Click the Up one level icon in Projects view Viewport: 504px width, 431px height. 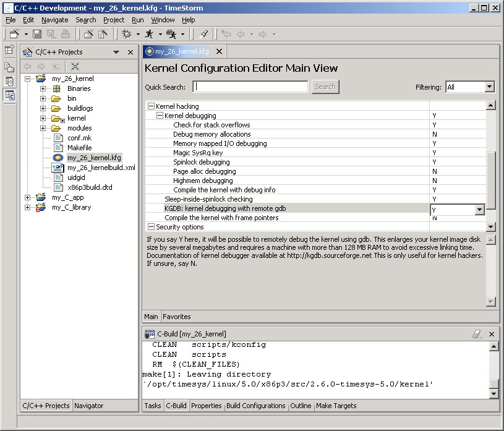(56, 66)
